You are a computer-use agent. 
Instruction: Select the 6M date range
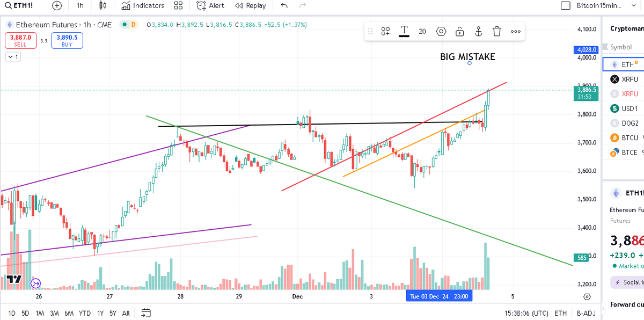[x=69, y=313]
